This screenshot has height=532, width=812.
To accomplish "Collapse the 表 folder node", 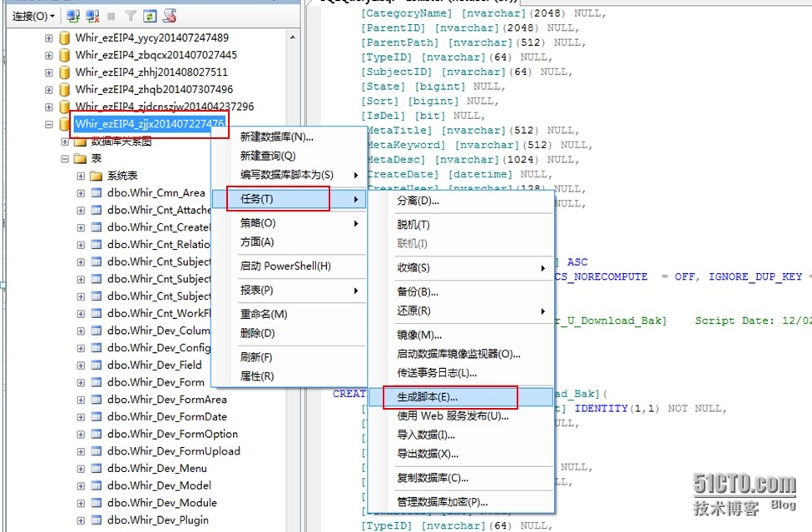I will tap(65, 158).
